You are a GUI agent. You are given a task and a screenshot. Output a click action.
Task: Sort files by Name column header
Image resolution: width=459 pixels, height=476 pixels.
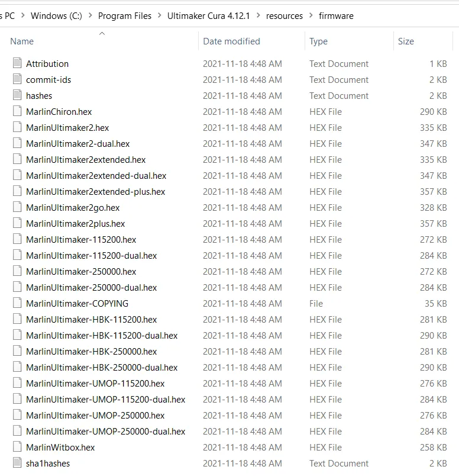(x=22, y=41)
